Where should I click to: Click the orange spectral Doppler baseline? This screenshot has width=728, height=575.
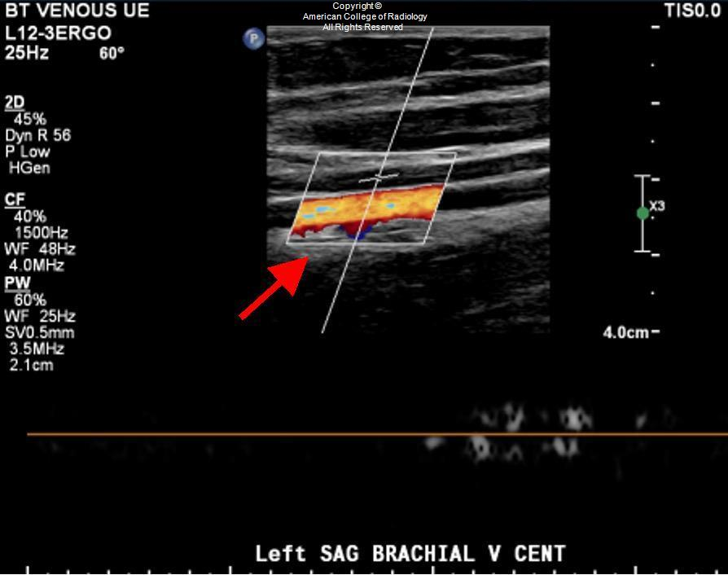tap(378, 434)
